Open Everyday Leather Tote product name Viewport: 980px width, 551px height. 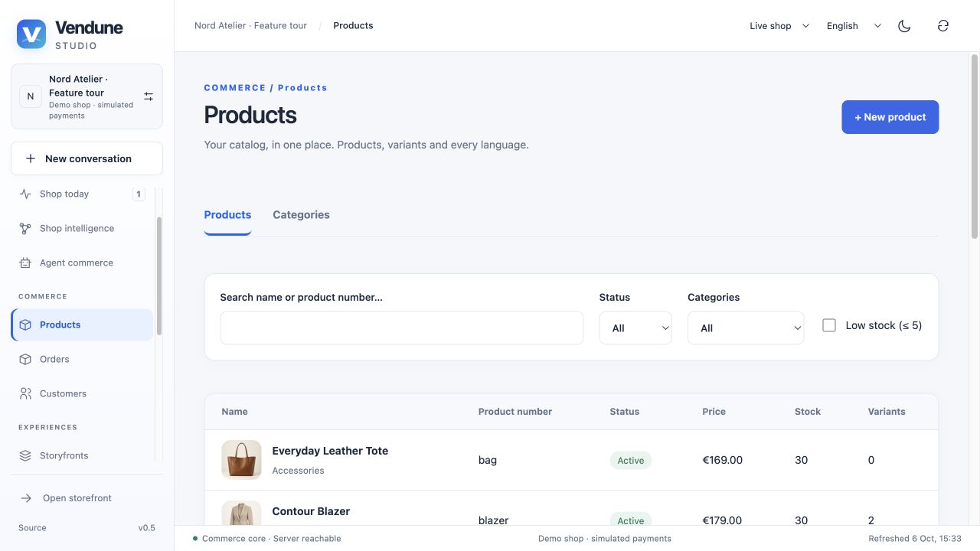pos(330,451)
